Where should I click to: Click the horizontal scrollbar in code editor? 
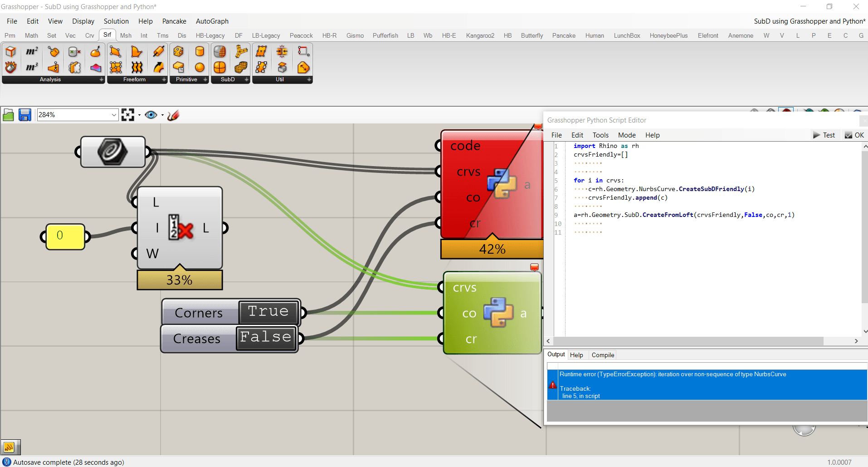(x=688, y=341)
